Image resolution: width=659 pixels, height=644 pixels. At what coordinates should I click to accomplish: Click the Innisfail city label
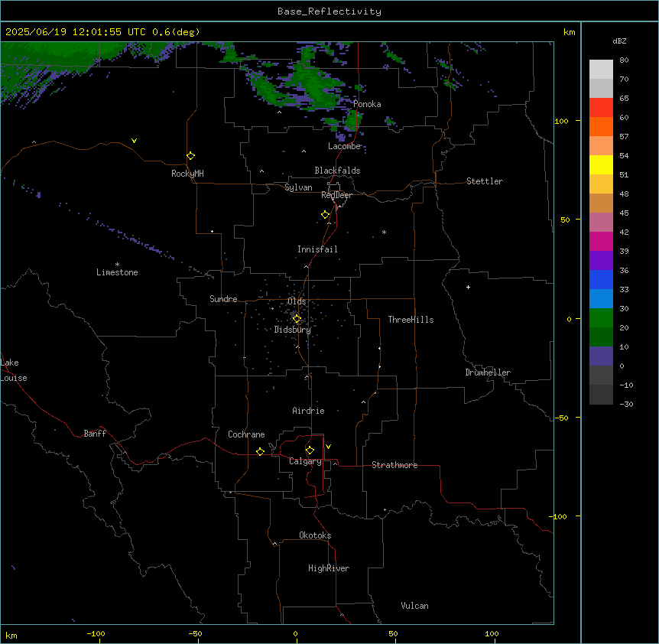point(317,249)
